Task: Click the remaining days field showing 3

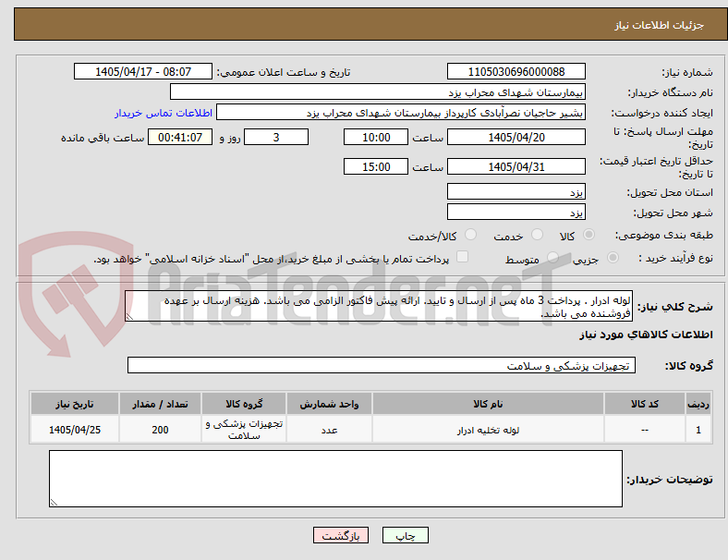Action: [276, 138]
